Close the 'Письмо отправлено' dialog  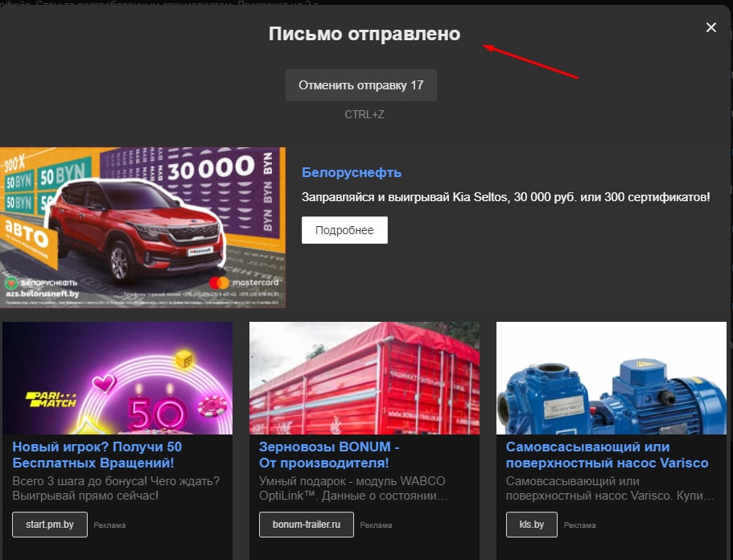coord(710,27)
